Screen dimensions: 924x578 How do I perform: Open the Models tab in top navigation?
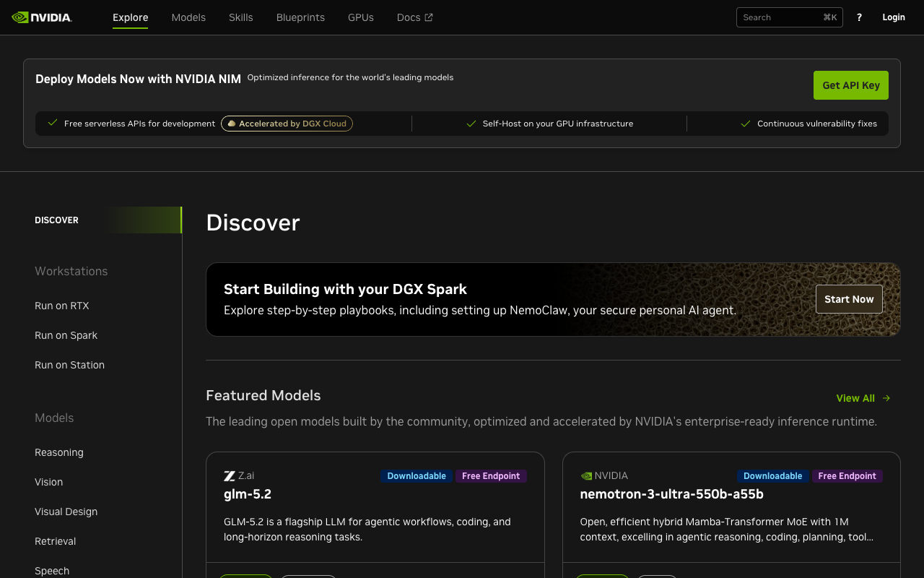[188, 17]
